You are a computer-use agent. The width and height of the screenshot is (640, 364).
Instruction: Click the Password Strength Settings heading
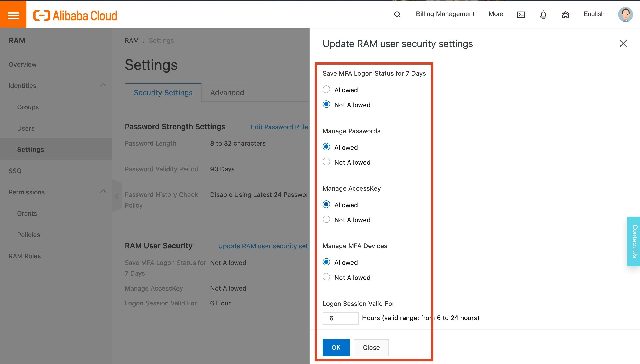click(175, 127)
